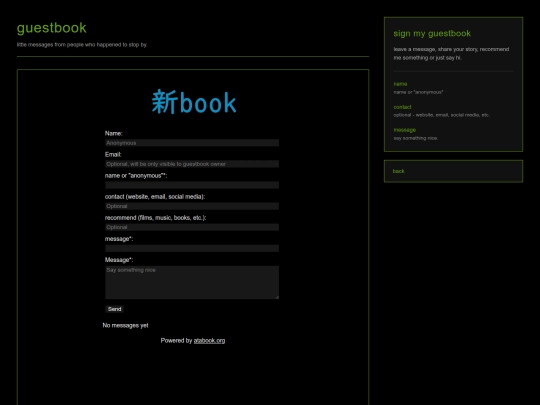Click the "little messages from people" subtitle
This screenshot has width=540, height=405.
(82, 45)
